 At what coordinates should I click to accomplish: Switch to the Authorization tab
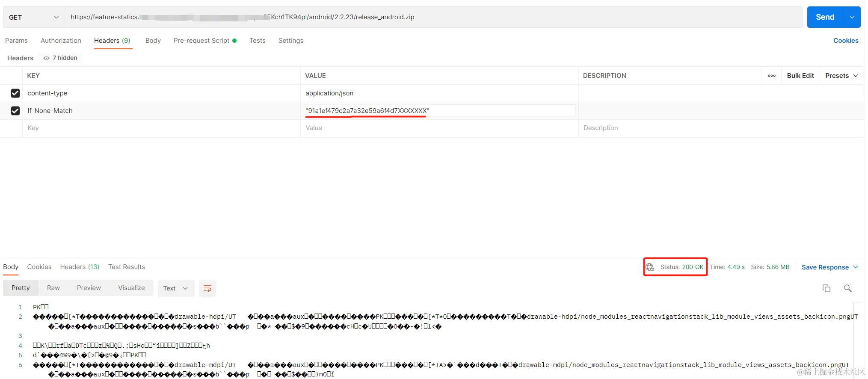pos(61,41)
